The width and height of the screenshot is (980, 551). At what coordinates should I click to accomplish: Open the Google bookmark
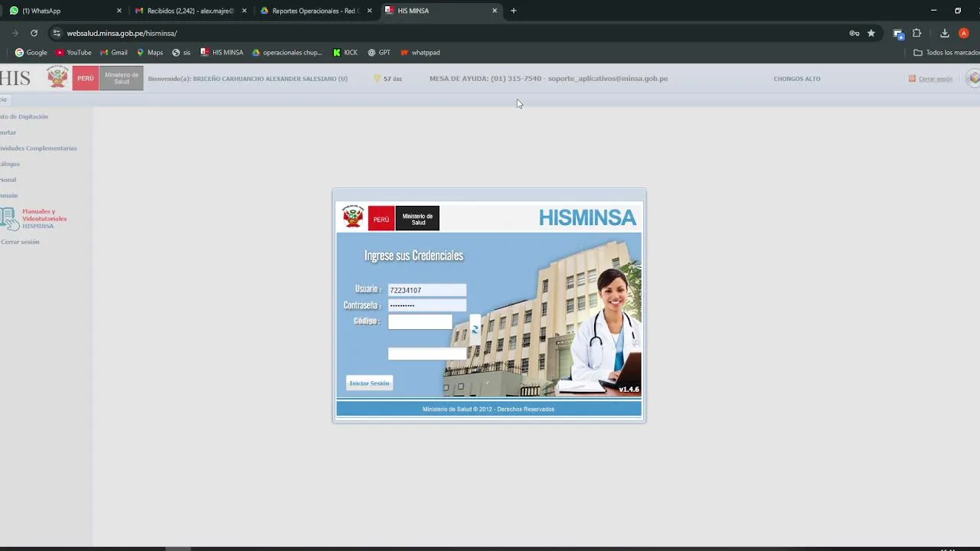click(31, 53)
